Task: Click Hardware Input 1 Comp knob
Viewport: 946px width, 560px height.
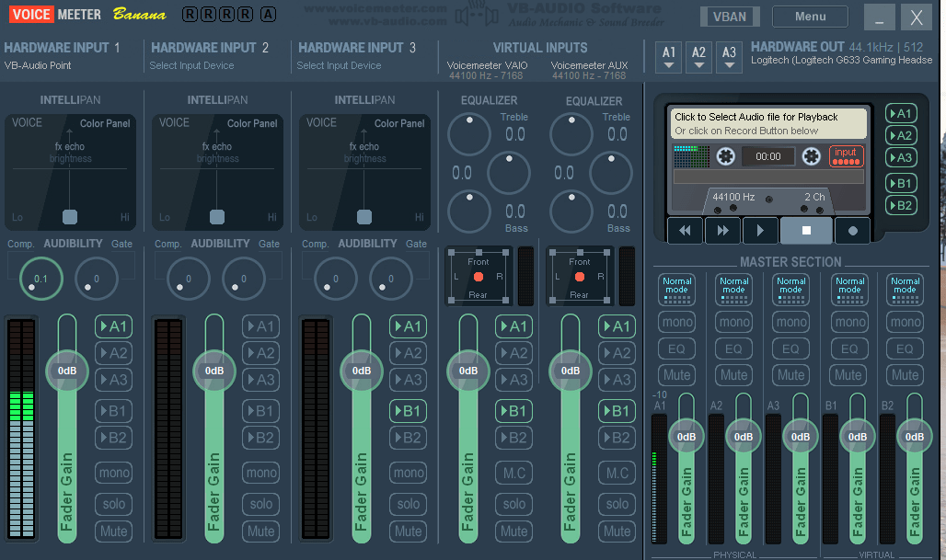Action: [41, 279]
